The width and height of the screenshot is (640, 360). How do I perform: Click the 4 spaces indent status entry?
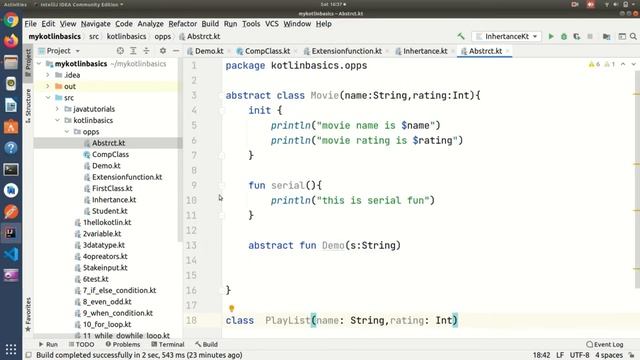(x=609, y=355)
